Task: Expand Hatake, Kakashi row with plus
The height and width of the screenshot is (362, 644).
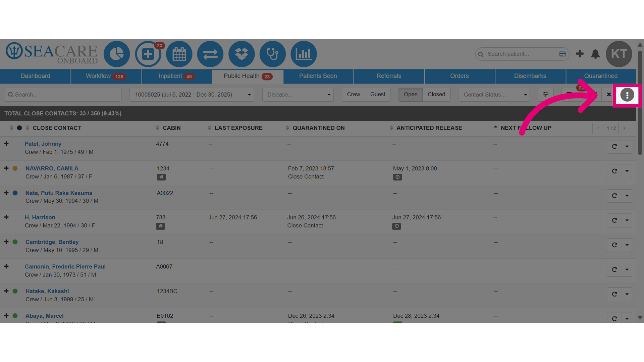Action: 6,291
